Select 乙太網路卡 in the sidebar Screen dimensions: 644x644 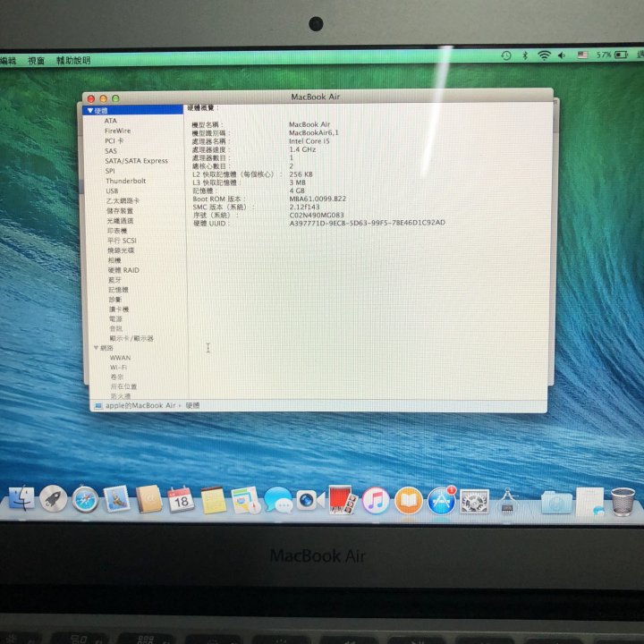tap(123, 201)
